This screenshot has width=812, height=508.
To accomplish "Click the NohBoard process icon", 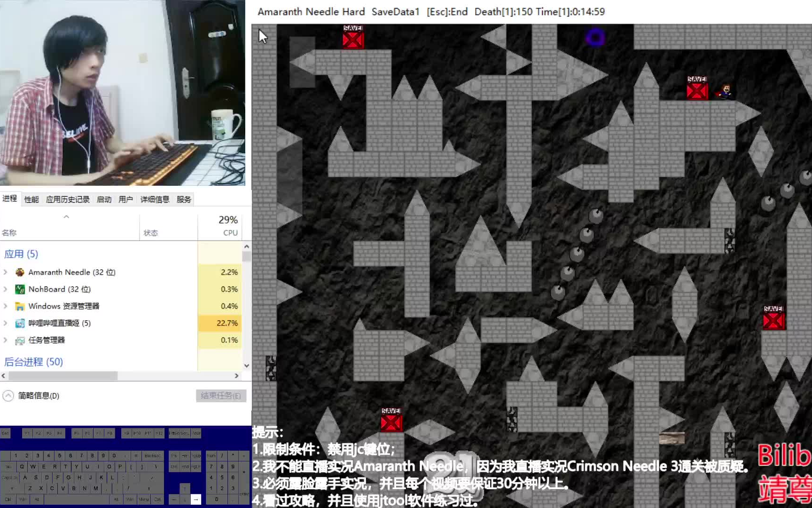I will click(20, 289).
